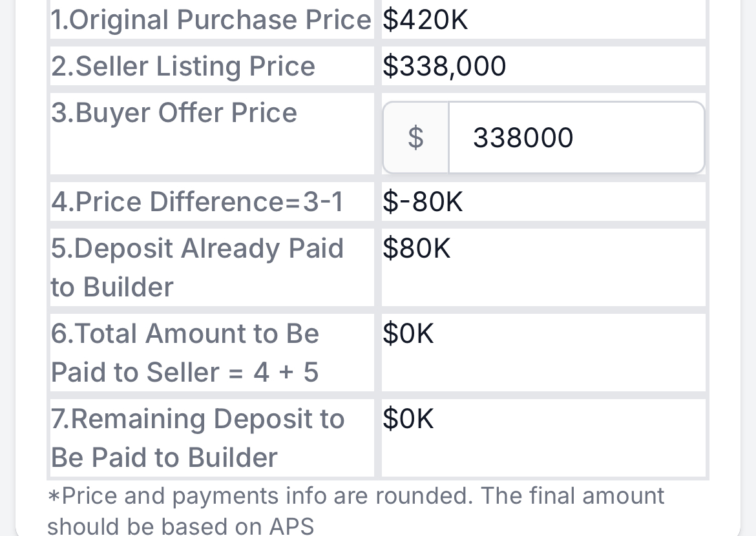
Task: Click the dollar sign prefix icon
Action: point(415,138)
